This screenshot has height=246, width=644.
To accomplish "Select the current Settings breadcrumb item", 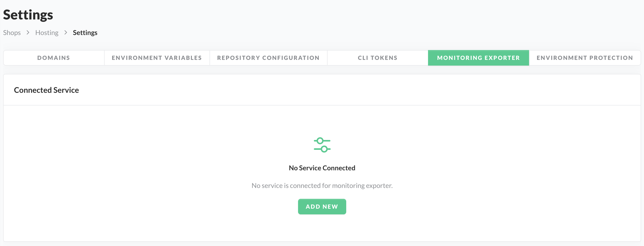I will coord(85,33).
